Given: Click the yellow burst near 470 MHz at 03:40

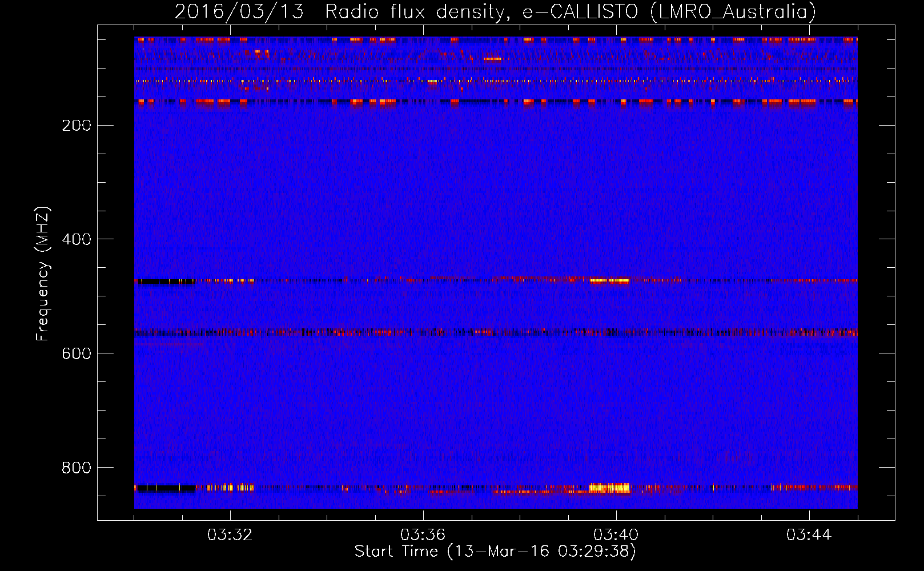Looking at the screenshot, I should point(609,280).
